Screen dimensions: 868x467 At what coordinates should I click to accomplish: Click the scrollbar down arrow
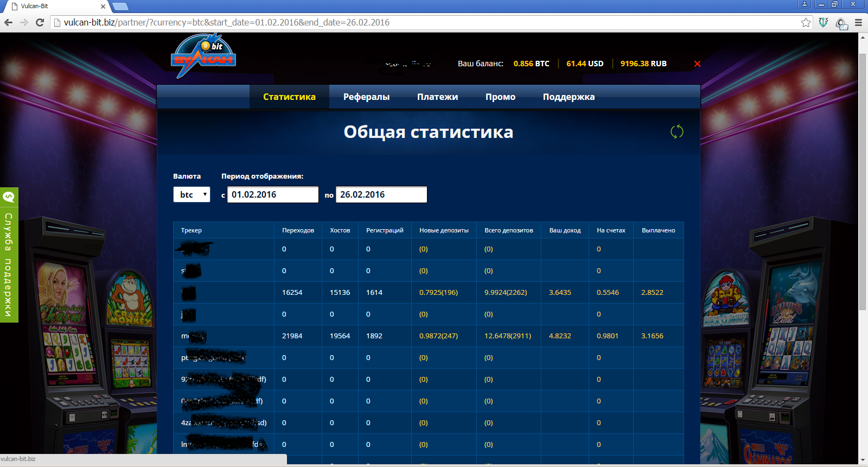pyautogui.click(x=863, y=460)
